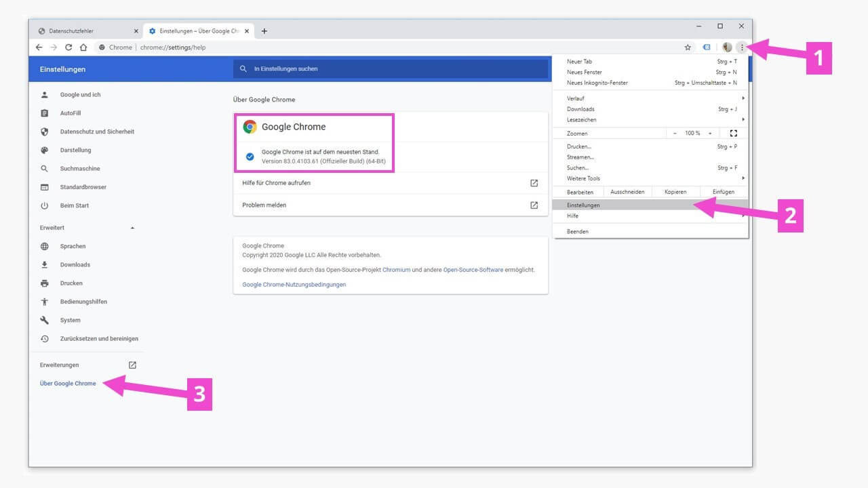This screenshot has height=488, width=868.
Task: Click the fullscreen icon in Zoomen row
Action: tap(733, 134)
